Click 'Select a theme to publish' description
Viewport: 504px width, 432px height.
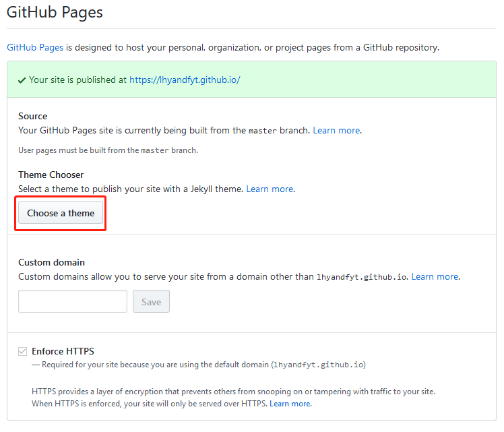click(x=131, y=189)
